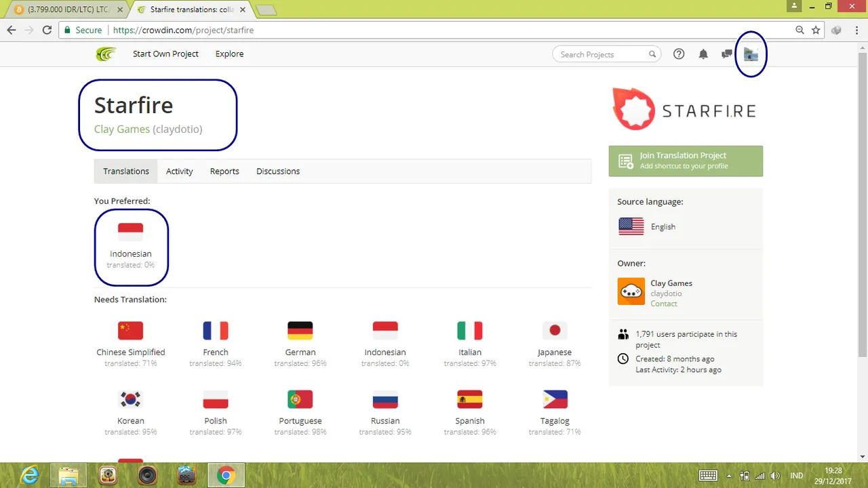
Task: Select the Portuguese flag
Action: [300, 399]
